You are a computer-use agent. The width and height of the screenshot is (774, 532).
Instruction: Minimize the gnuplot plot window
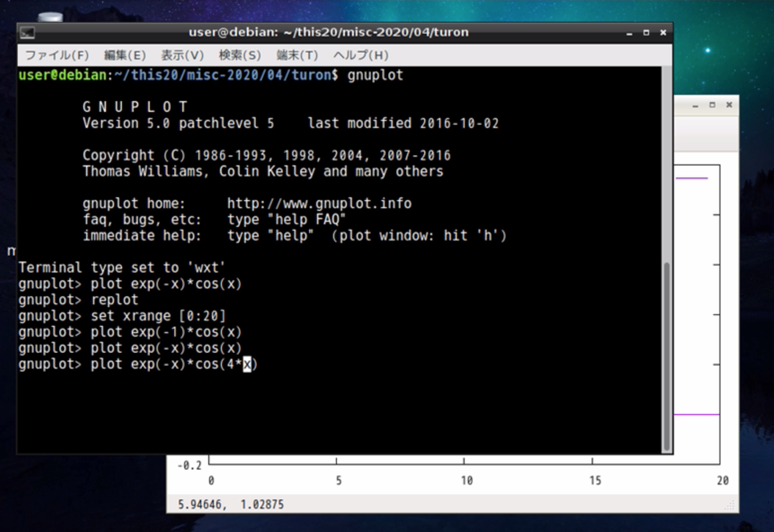pos(695,105)
